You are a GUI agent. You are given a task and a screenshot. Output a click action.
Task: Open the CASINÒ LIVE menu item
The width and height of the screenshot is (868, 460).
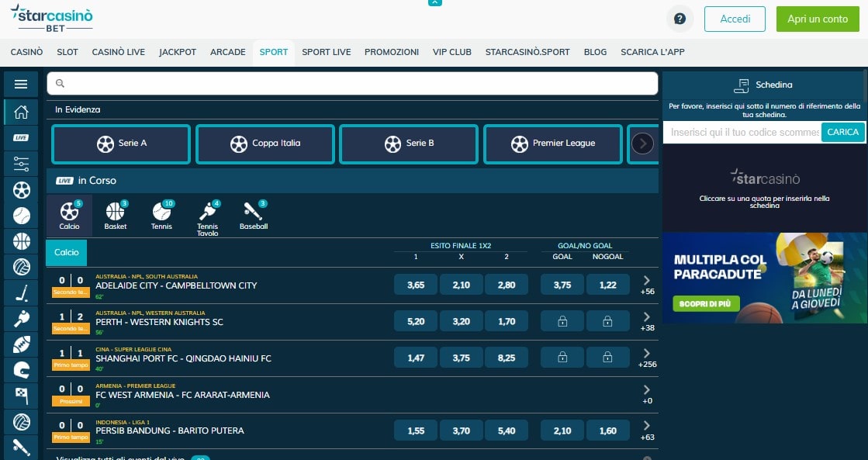click(x=119, y=52)
